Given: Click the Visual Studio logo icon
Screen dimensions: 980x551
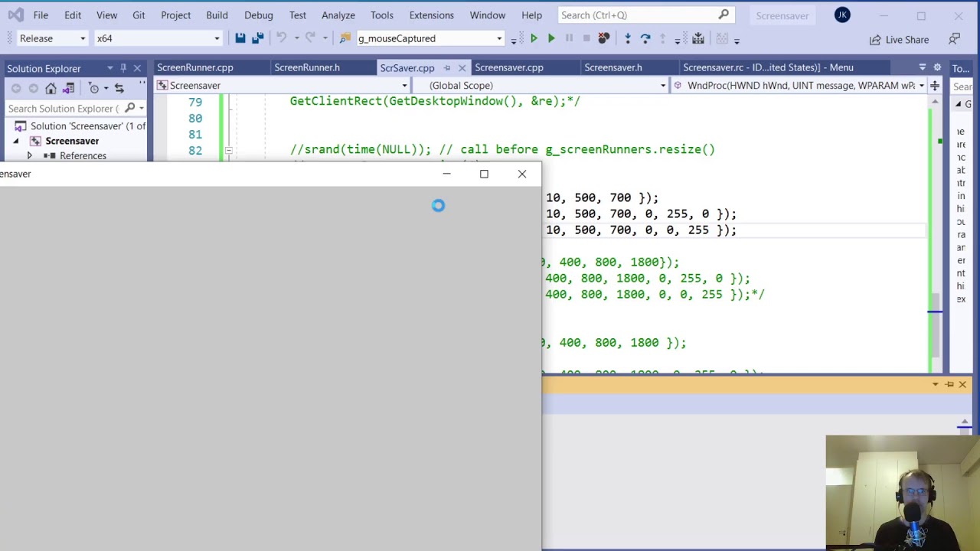Looking at the screenshot, I should 16,15.
